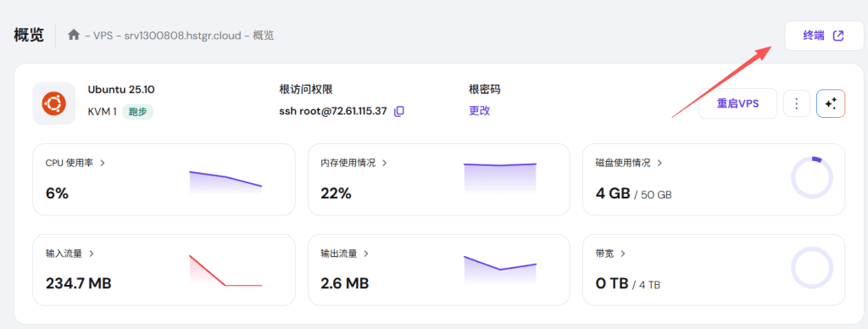Click the disk usage ring chart

[812, 178]
